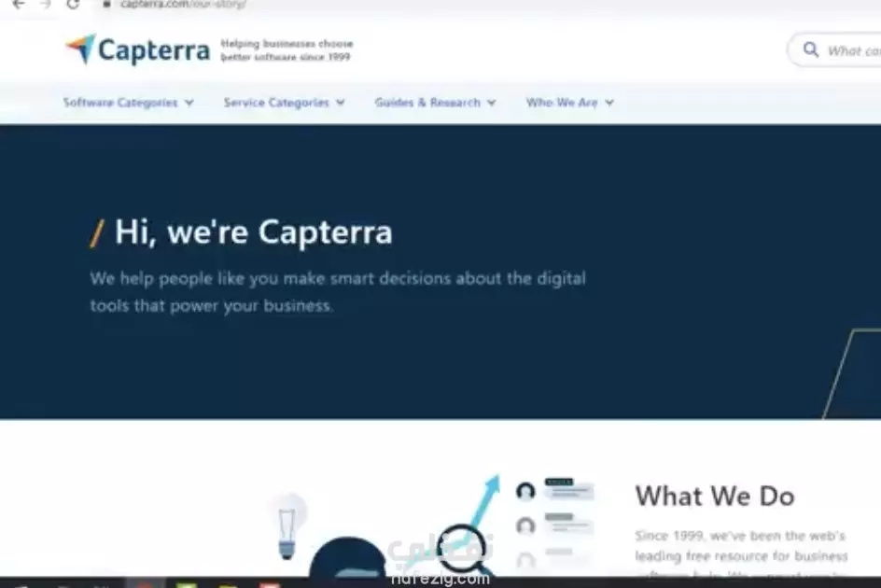Focus the 'What can' search field
Viewport: 881px width, 588px height.
coord(834,50)
